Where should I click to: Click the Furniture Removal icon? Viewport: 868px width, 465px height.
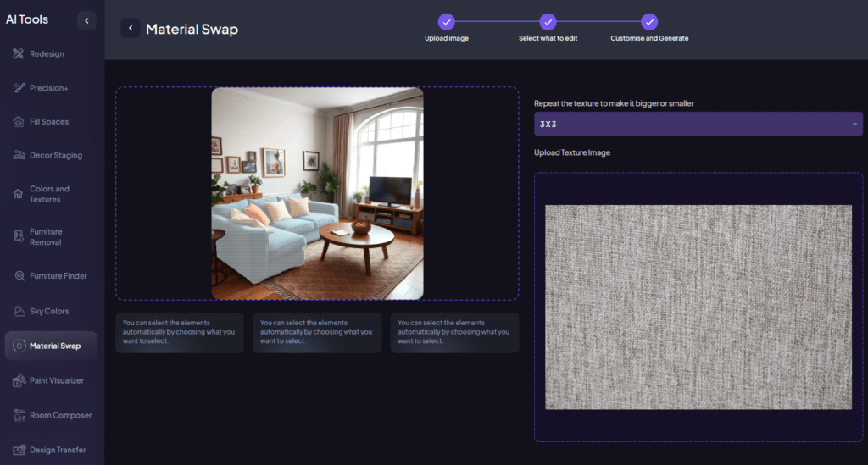pos(19,236)
